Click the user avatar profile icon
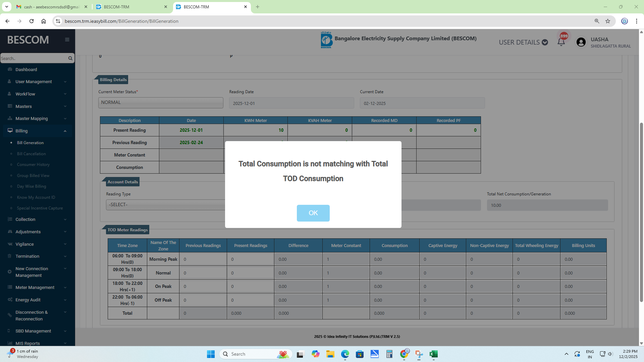The width and height of the screenshot is (644, 362). pyautogui.click(x=581, y=42)
